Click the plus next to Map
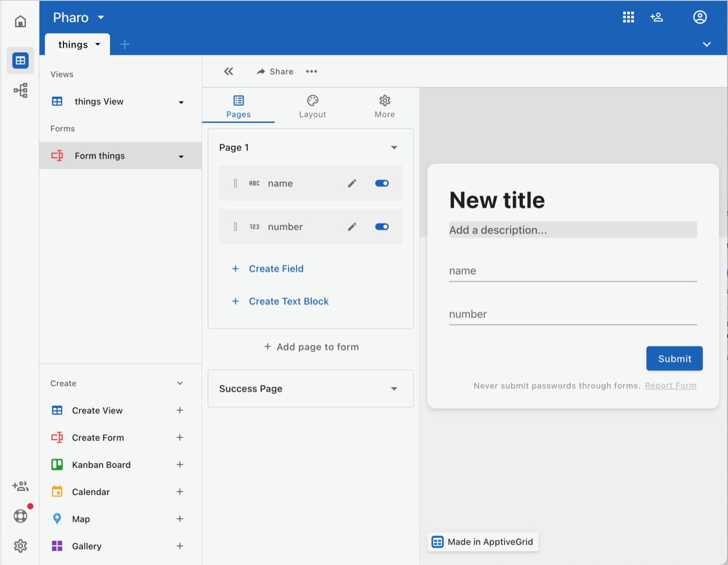Viewport: 728px width, 565px height. (180, 519)
